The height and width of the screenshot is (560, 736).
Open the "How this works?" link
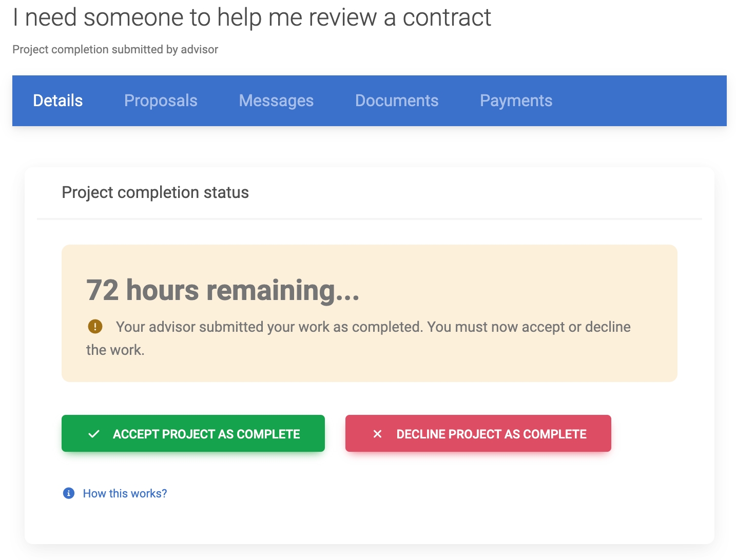click(125, 493)
